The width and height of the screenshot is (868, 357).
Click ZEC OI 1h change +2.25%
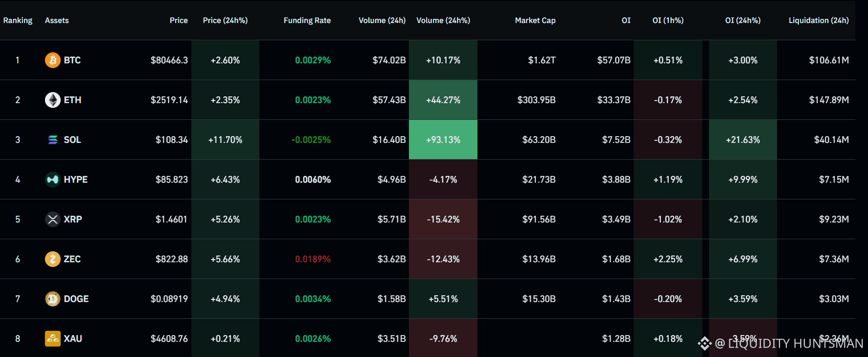(x=668, y=259)
